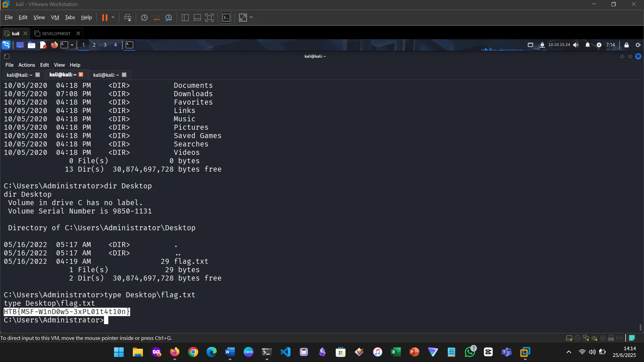This screenshot has height=362, width=644.
Task: Open the VM menu
Action: pos(55,17)
